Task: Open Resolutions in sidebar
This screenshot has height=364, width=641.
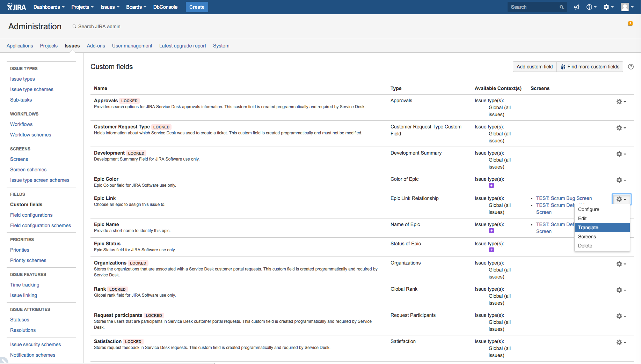Action: click(x=23, y=330)
